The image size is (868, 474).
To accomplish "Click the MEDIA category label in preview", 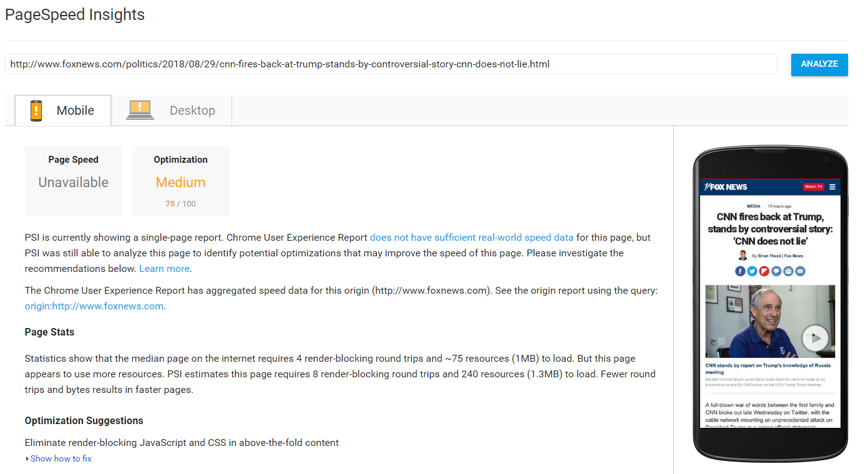I will click(753, 206).
